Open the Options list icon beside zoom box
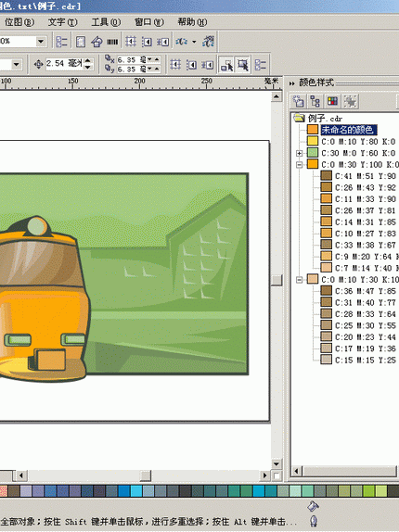Image resolution: width=399 pixels, height=532 pixels. click(x=61, y=42)
